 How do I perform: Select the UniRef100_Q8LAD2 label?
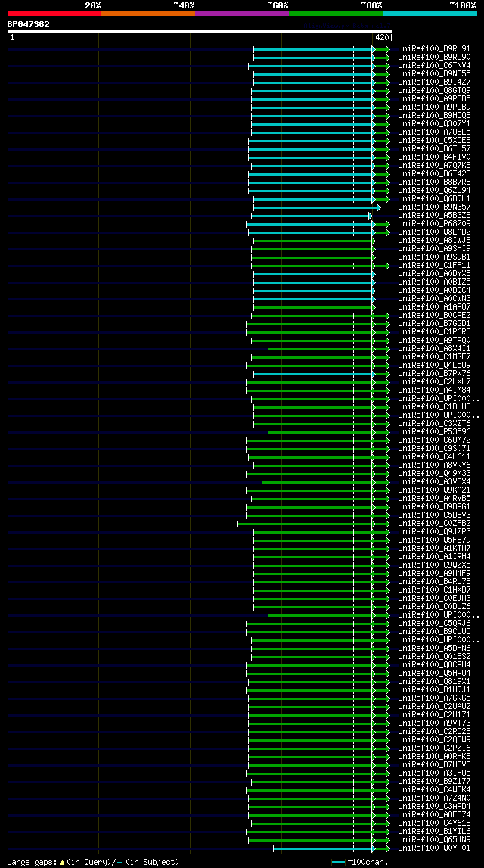point(434,232)
